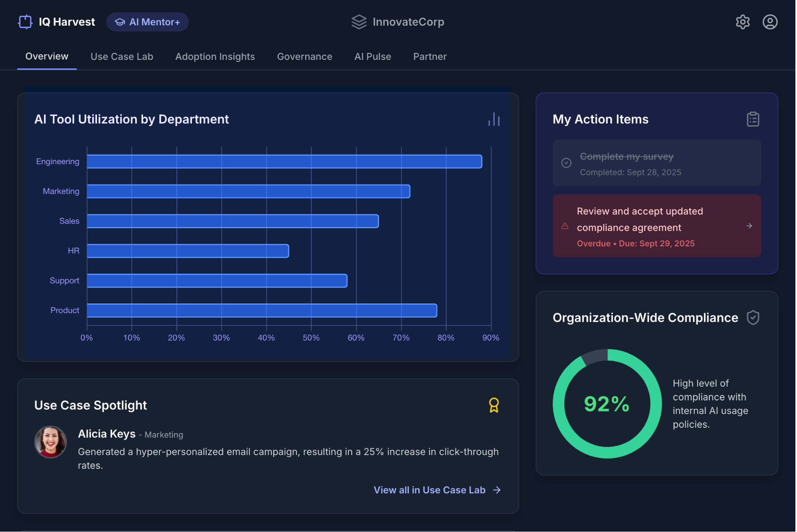Click the IQ Harvest logo icon
This screenshot has width=797, height=532.
(x=25, y=22)
